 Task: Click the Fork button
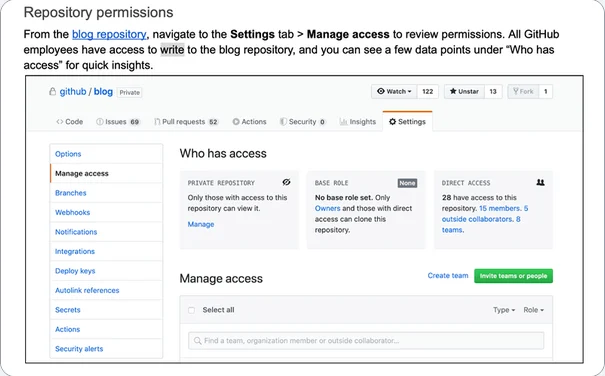pyautogui.click(x=523, y=91)
